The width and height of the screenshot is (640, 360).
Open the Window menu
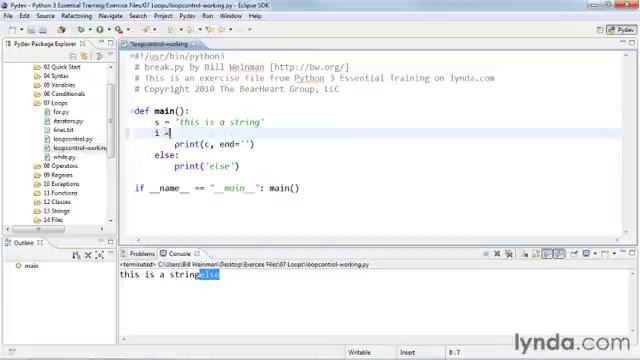click(231, 16)
